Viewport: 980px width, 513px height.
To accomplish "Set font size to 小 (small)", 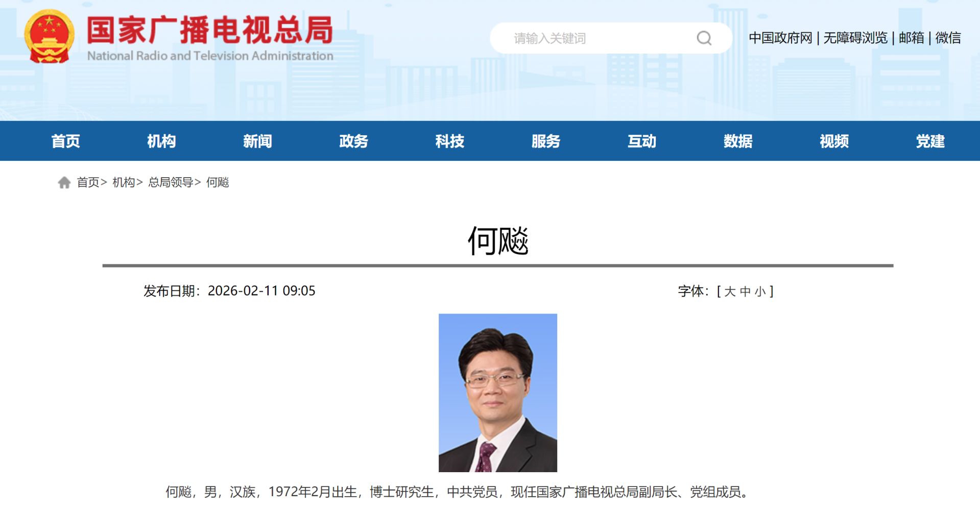I will pos(760,291).
